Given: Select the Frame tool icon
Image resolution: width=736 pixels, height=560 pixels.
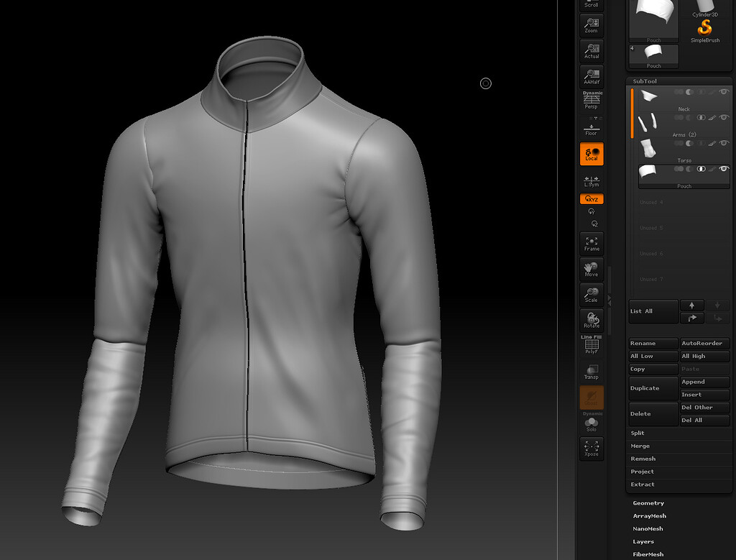Looking at the screenshot, I should click(x=591, y=244).
